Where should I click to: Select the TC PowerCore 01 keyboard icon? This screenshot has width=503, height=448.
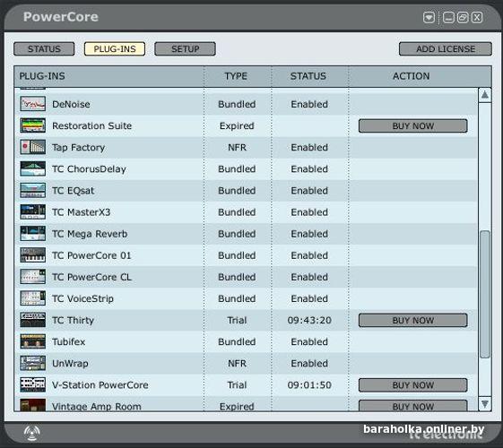pyautogui.click(x=32, y=255)
